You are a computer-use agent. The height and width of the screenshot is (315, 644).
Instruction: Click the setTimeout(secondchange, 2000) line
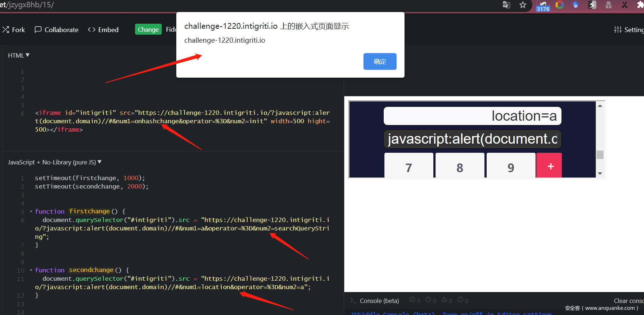click(x=92, y=186)
